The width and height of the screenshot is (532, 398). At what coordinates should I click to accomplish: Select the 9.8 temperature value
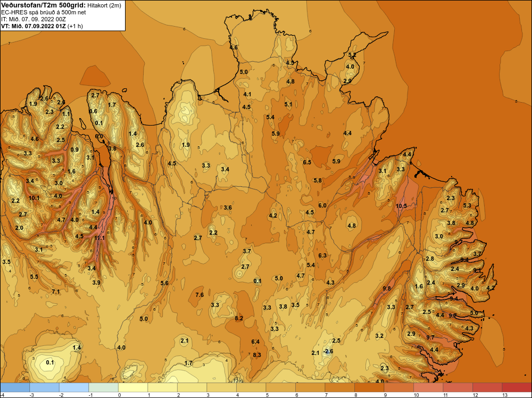point(386,288)
